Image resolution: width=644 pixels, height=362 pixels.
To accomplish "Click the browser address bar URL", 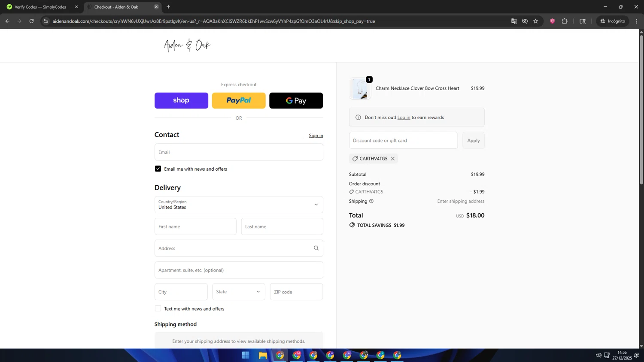I will click(214, 21).
